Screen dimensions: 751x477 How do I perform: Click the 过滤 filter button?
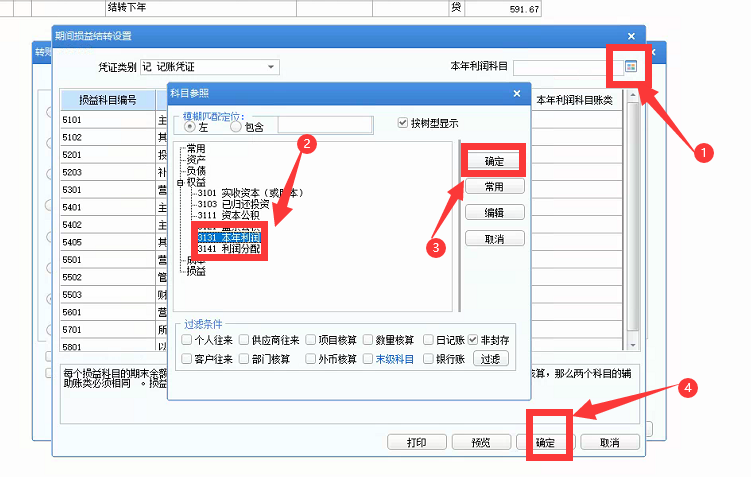pos(490,359)
